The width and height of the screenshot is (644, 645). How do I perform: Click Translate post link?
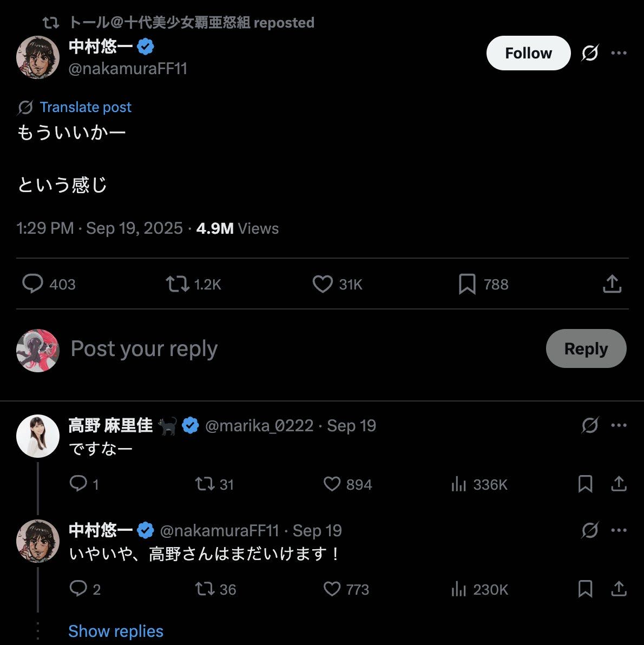(x=86, y=107)
